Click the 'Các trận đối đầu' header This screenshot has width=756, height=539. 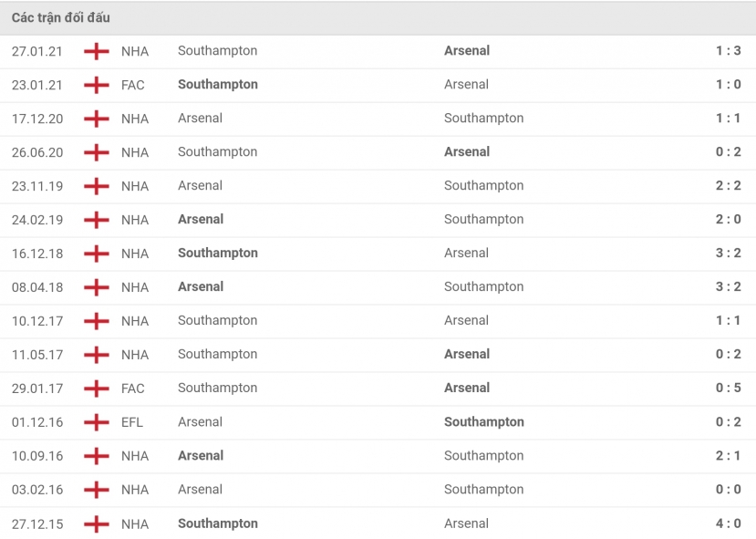(x=61, y=18)
